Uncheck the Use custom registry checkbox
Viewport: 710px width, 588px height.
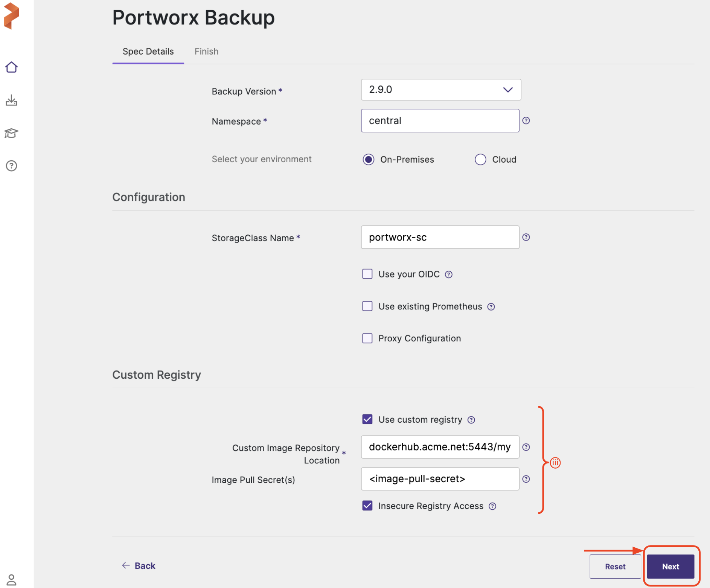(367, 419)
